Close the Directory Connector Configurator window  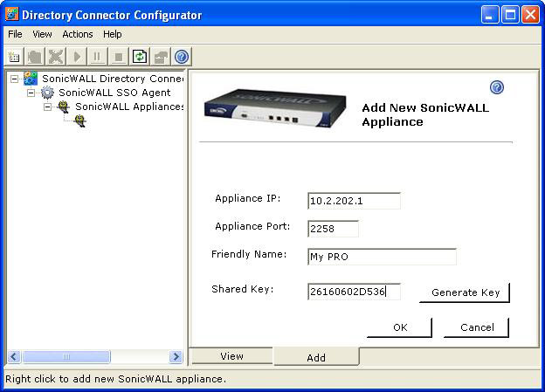tap(531, 15)
